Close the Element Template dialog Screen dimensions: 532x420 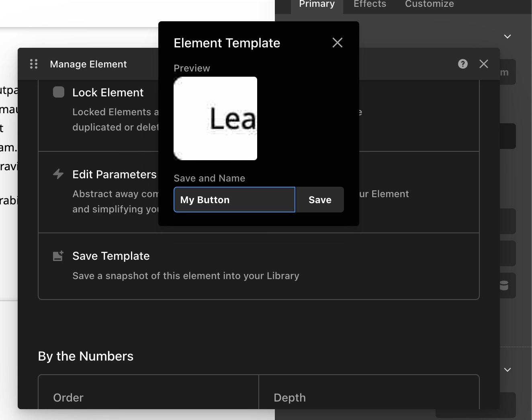337,43
